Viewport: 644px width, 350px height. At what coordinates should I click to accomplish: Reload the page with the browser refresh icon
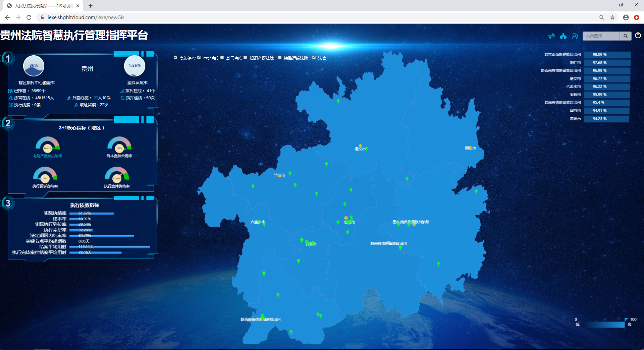(29, 17)
